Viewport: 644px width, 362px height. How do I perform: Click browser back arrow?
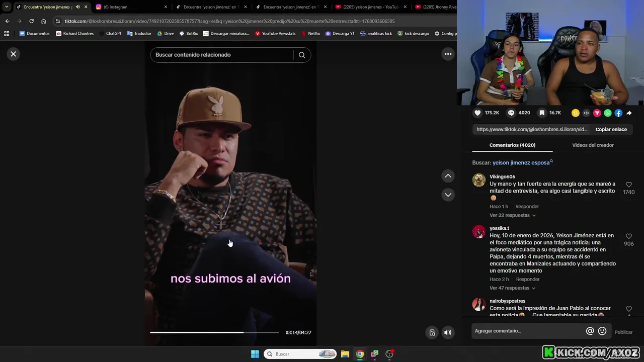click(x=7, y=21)
